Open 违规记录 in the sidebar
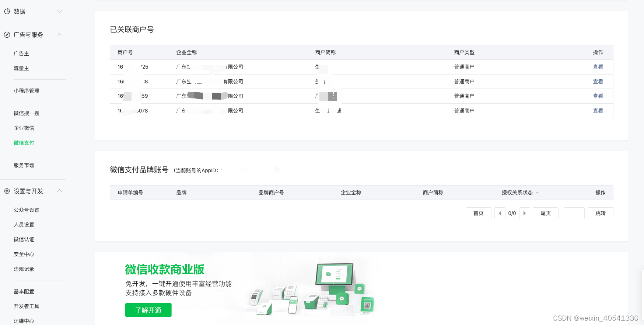Screen dimensions: 644x325 point(24,269)
